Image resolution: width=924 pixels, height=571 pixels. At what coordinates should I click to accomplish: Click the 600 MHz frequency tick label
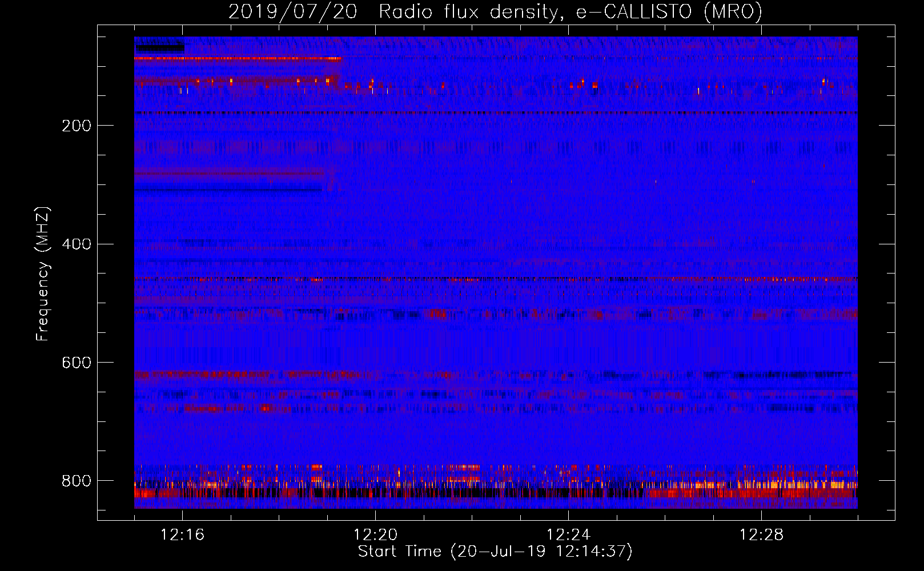click(77, 363)
